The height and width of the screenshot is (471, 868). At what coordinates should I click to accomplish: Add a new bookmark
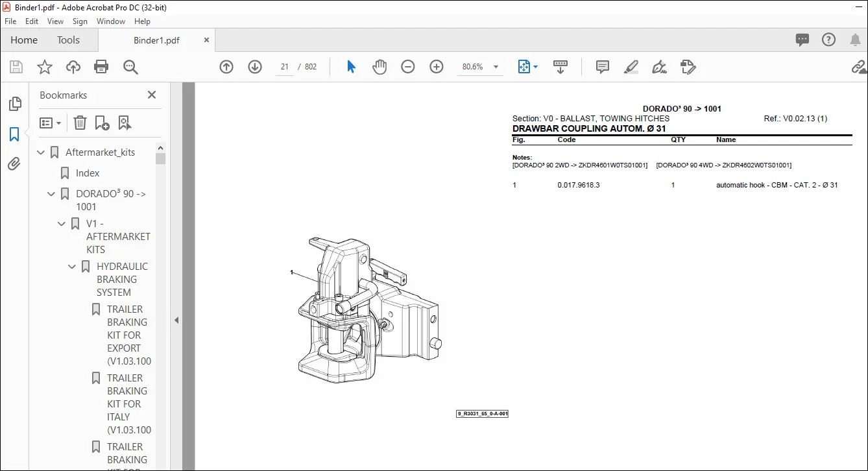(102, 123)
